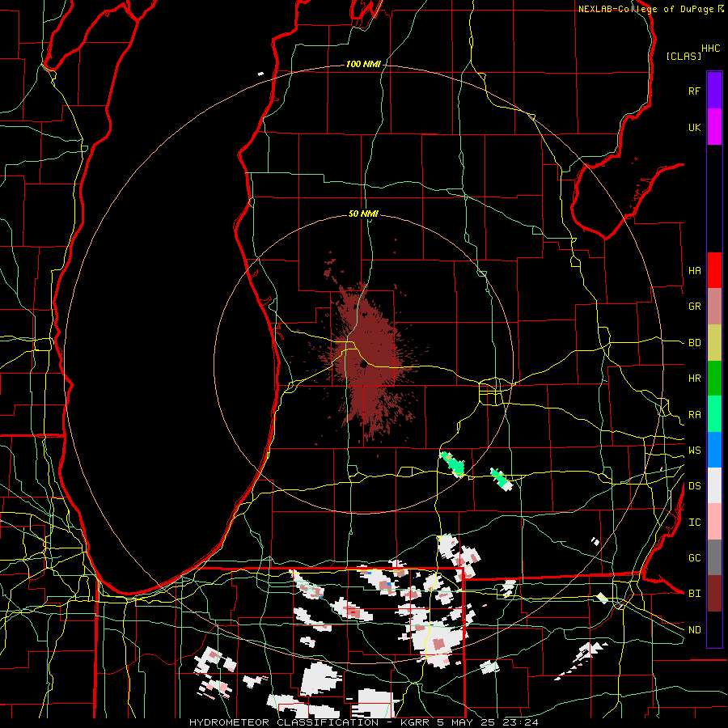The width and height of the screenshot is (728, 728).
Task: Pick the dark green HR color swatch
Action: coord(714,379)
